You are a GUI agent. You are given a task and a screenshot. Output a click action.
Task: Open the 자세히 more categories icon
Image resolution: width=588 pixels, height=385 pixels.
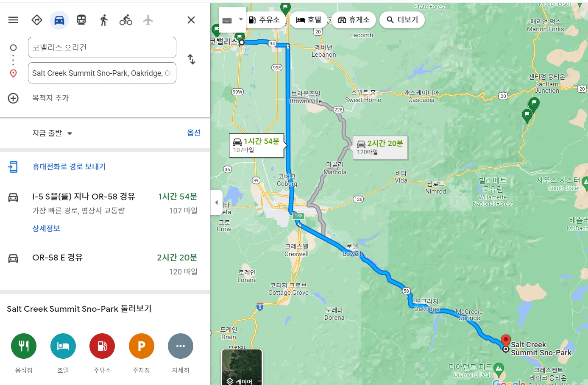coord(181,346)
